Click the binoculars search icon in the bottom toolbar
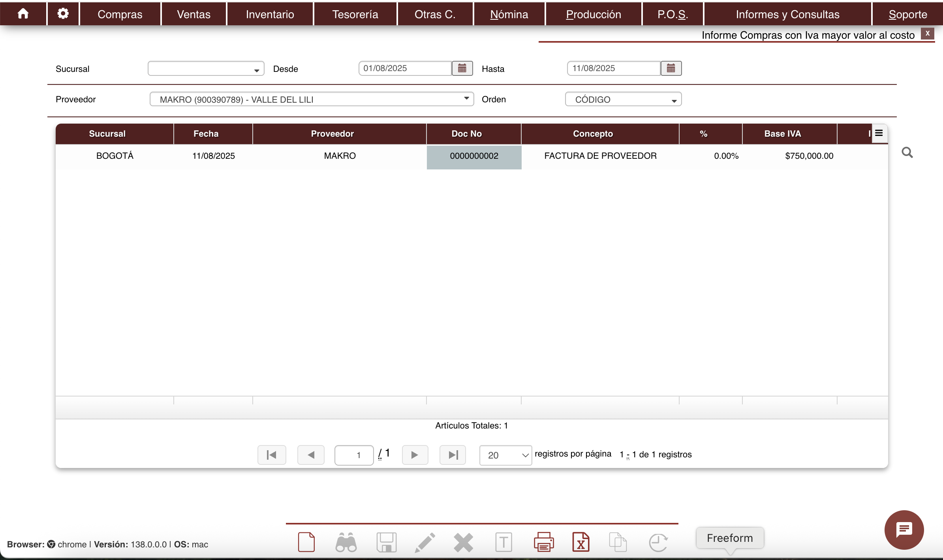The width and height of the screenshot is (943, 560). click(x=346, y=542)
